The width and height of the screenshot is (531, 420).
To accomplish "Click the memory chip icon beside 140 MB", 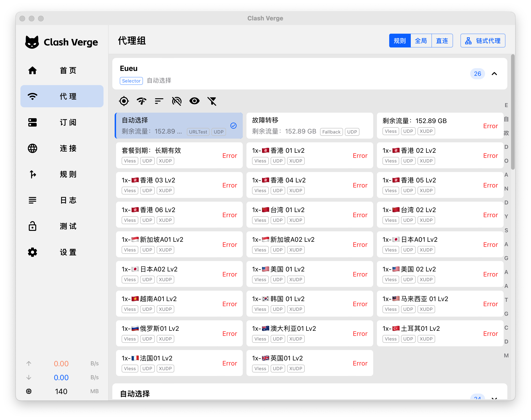I will [29, 391].
